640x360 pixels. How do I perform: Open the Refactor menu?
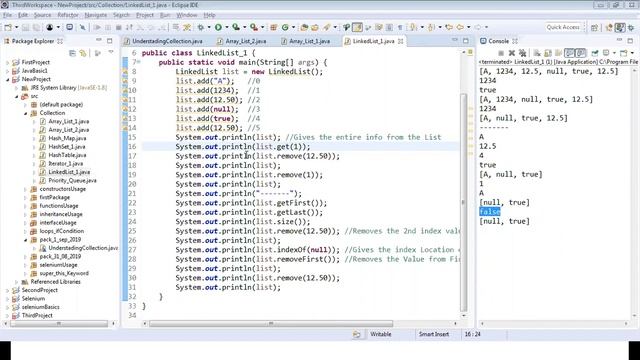pos(68,15)
